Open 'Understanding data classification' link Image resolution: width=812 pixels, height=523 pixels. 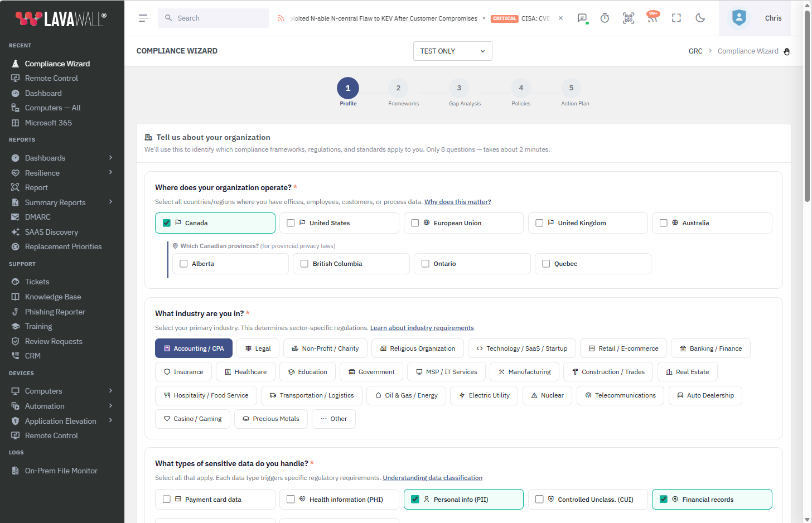[x=432, y=478]
